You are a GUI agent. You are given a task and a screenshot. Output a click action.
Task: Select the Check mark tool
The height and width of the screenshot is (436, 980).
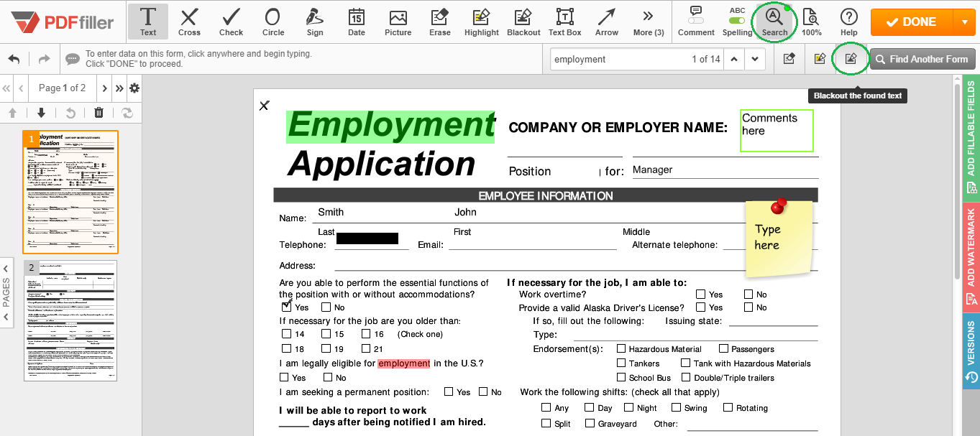tap(231, 22)
